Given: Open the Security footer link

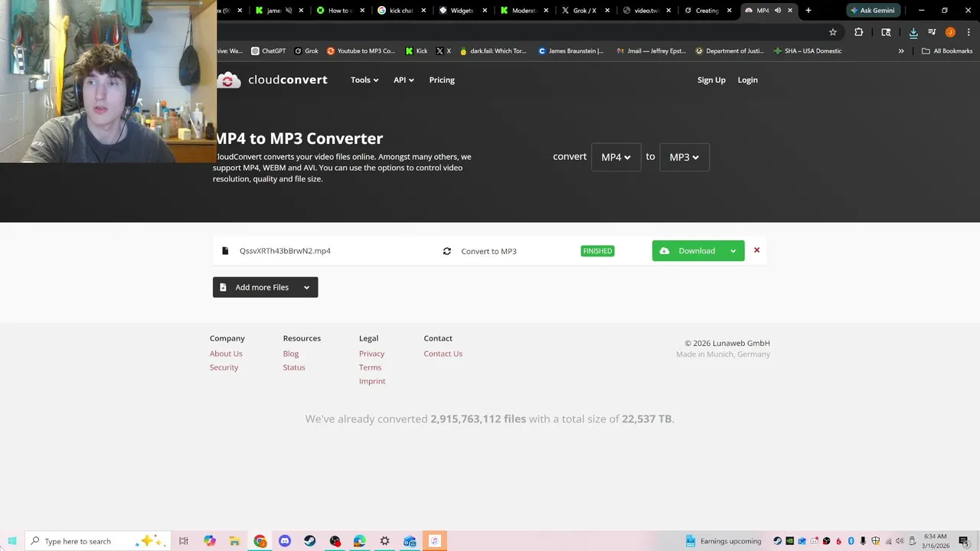Looking at the screenshot, I should point(224,367).
